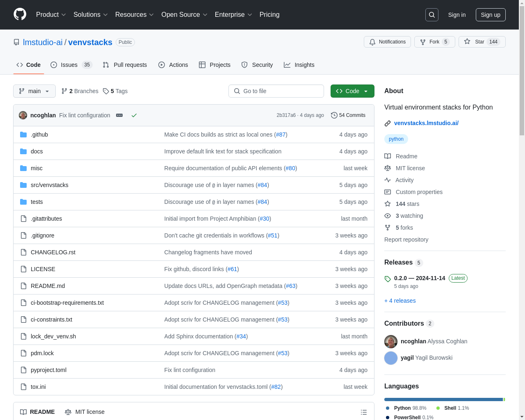
Task: Click the folder icon for docs
Action: (23, 151)
